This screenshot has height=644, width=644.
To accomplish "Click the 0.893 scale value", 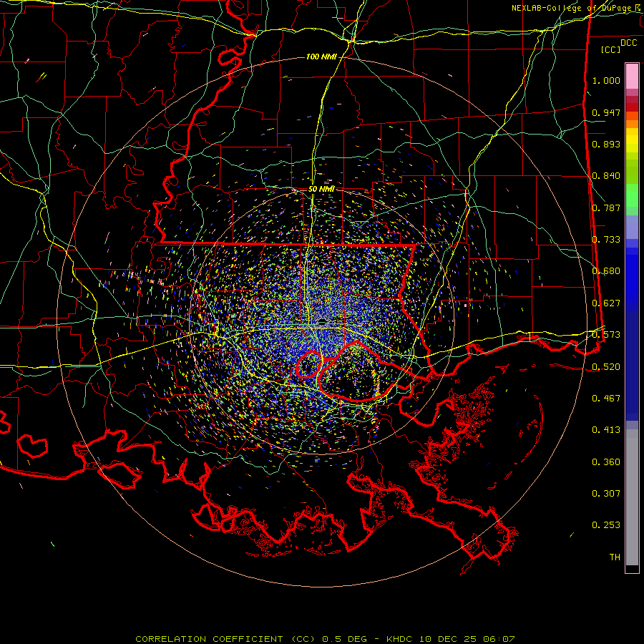I will 606,144.
